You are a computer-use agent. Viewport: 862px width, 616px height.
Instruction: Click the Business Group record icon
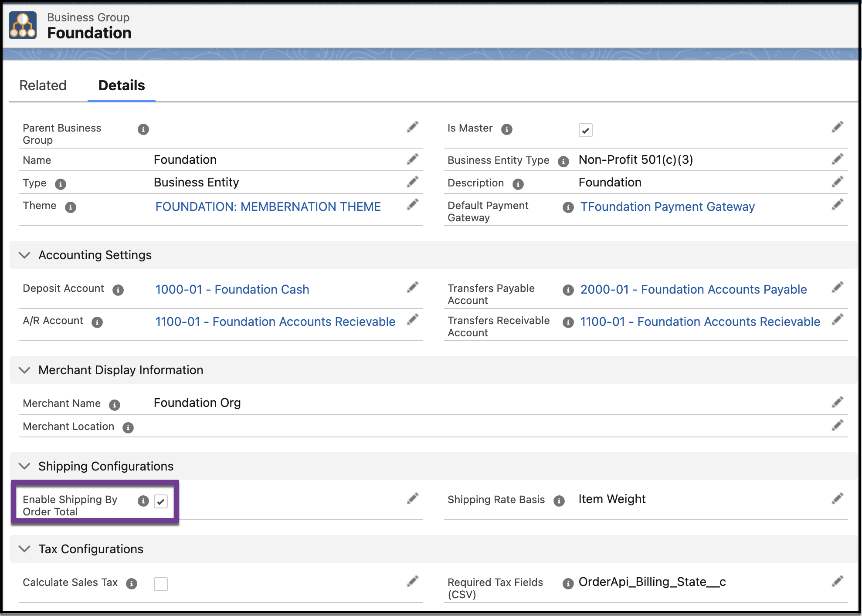click(23, 25)
